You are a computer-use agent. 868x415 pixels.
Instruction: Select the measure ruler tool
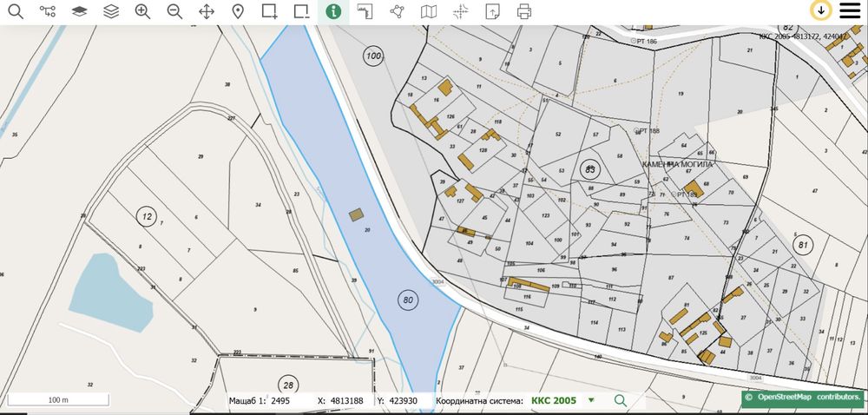[x=365, y=11]
